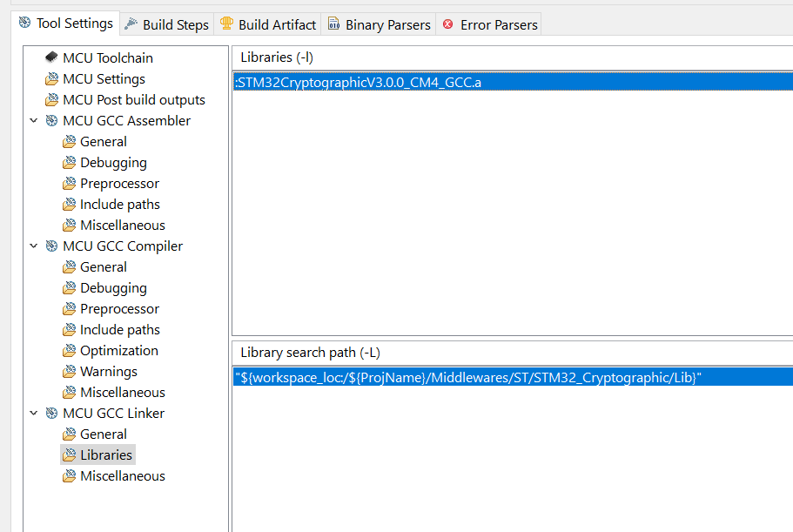The height and width of the screenshot is (532, 793).
Task: Click the MCU Toolchain chip icon
Action: 52,58
